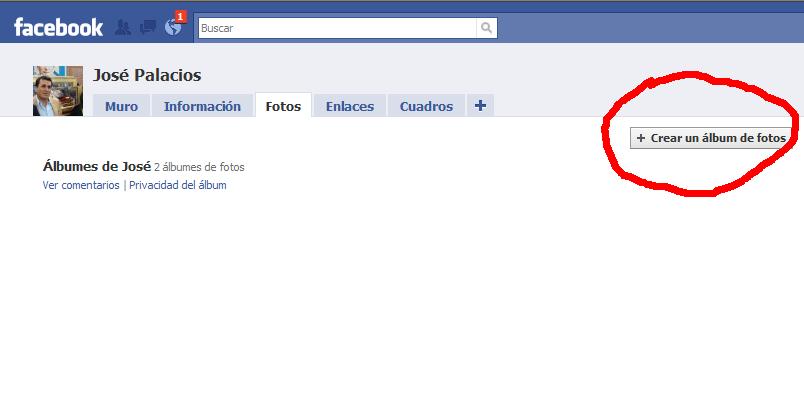Click inside the Buscar search field

pyautogui.click(x=337, y=28)
